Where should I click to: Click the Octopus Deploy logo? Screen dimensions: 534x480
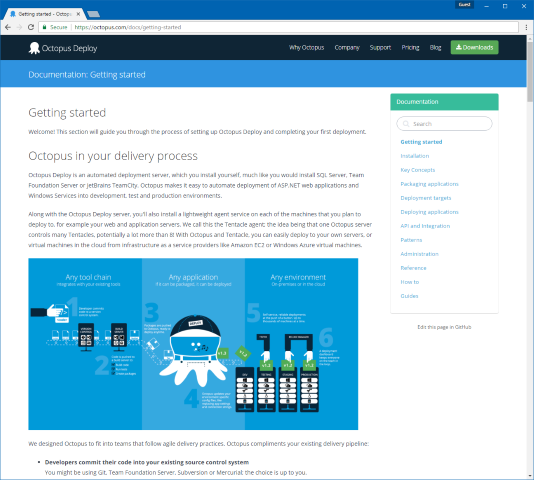(63, 48)
